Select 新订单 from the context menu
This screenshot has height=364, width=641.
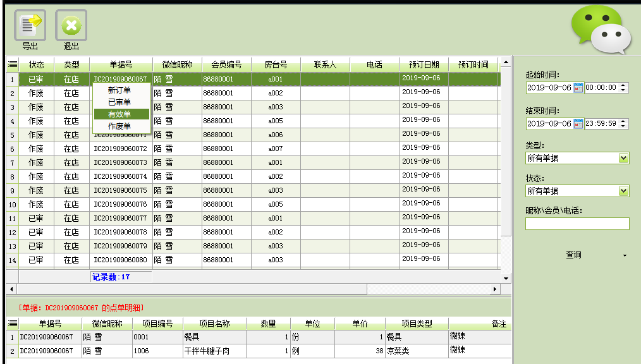pos(120,90)
